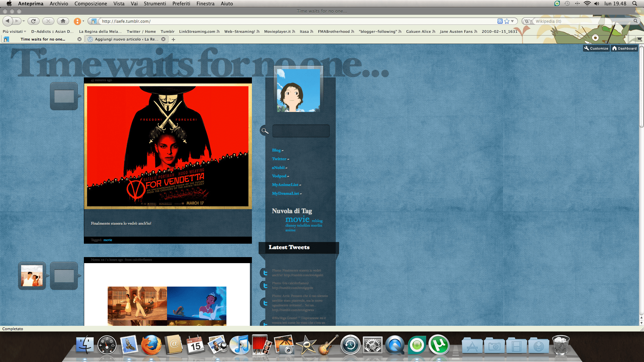Click the large movie tag link
The width and height of the screenshot is (644, 362).
(297, 219)
